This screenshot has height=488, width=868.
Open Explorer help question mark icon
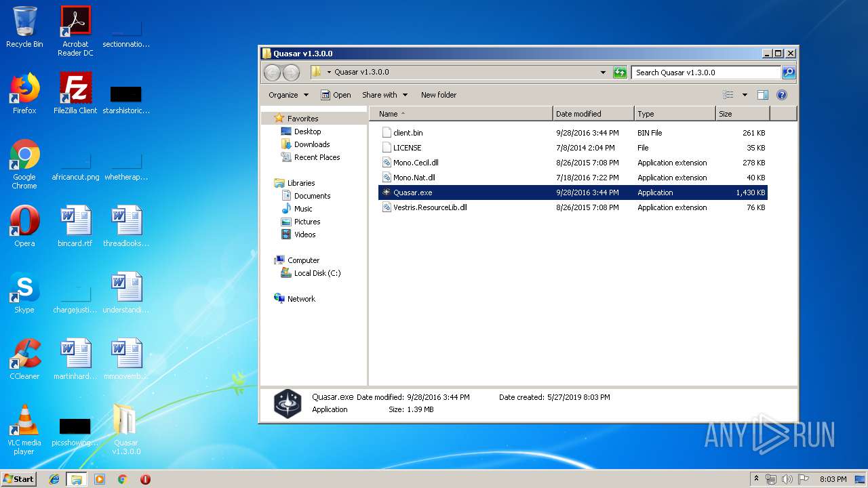click(781, 95)
